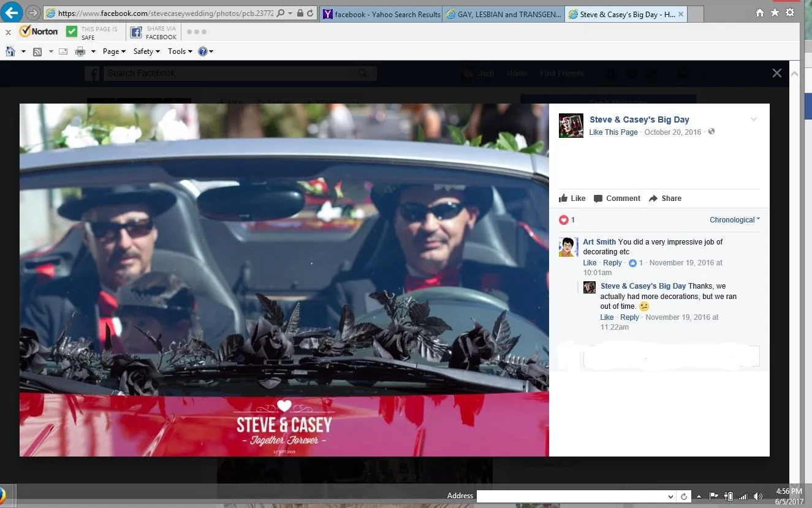Screen dimensions: 812x508
Task: Click the Like This Page link
Action: pos(613,132)
